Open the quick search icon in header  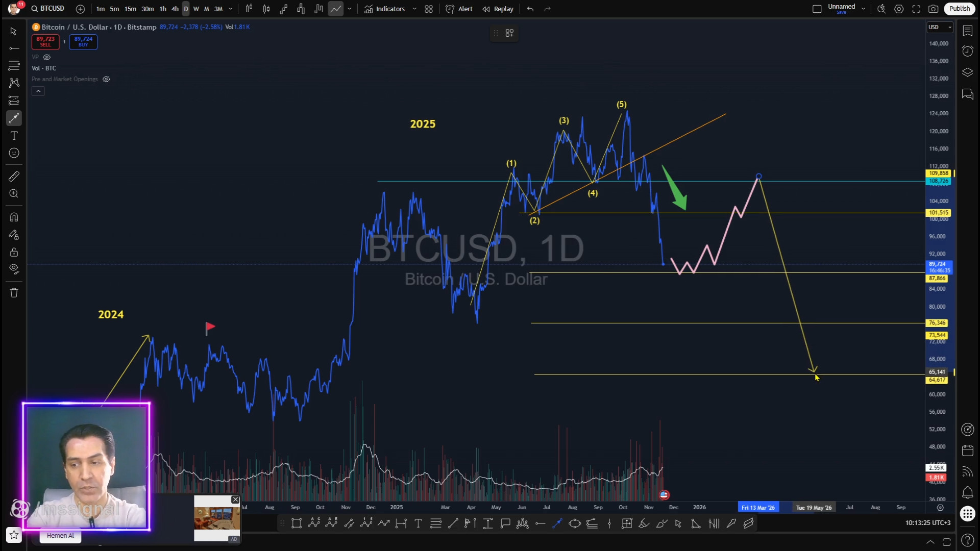pyautogui.click(x=881, y=9)
